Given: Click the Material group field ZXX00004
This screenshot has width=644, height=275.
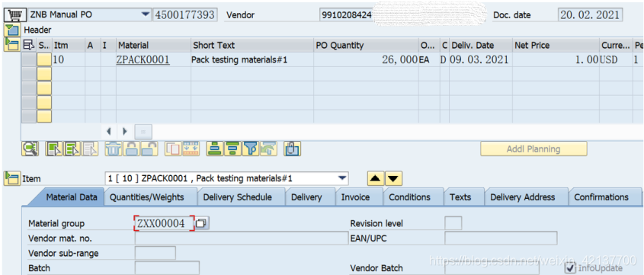Looking at the screenshot, I should (x=165, y=223).
